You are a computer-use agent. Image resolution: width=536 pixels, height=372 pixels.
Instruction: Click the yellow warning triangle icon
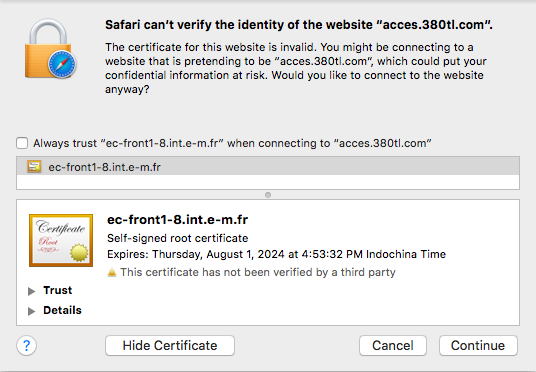pyautogui.click(x=112, y=273)
